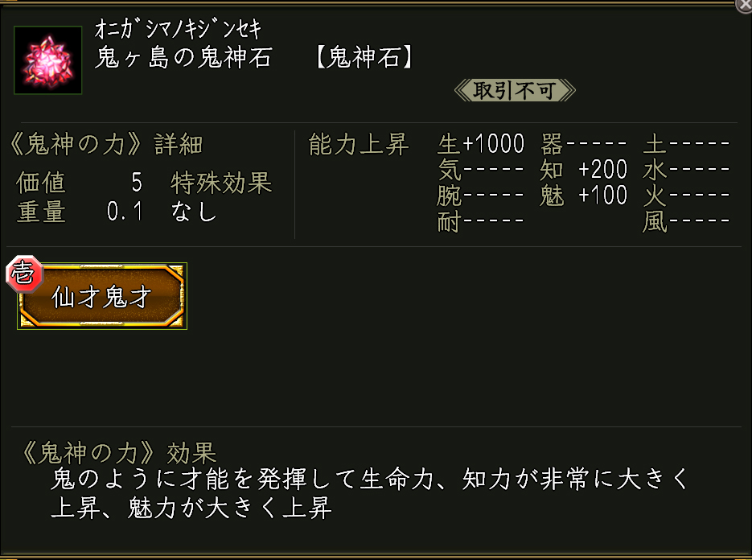Click the 価値 value row
The width and height of the screenshot is (752, 560).
79,183
